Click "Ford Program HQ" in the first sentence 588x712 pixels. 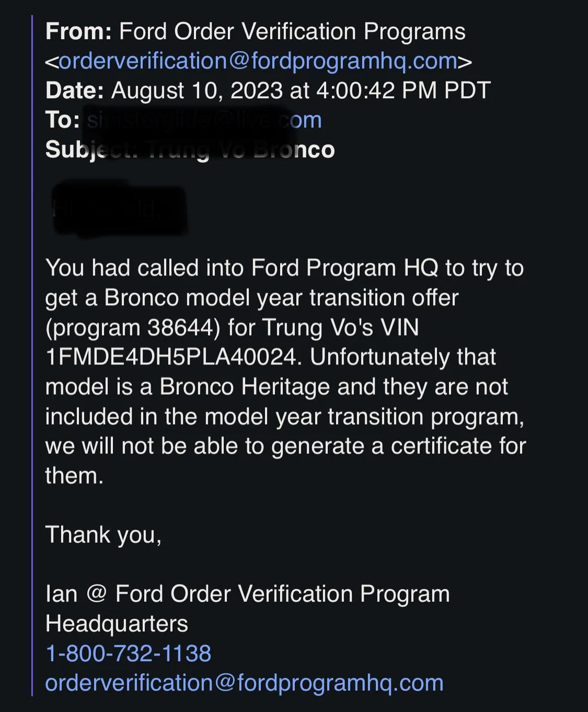click(x=344, y=268)
